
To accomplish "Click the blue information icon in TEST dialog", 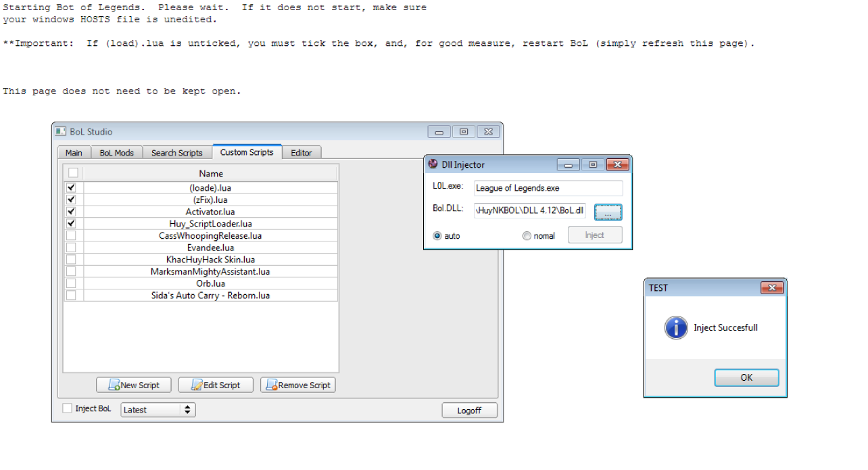I will pyautogui.click(x=676, y=327).
